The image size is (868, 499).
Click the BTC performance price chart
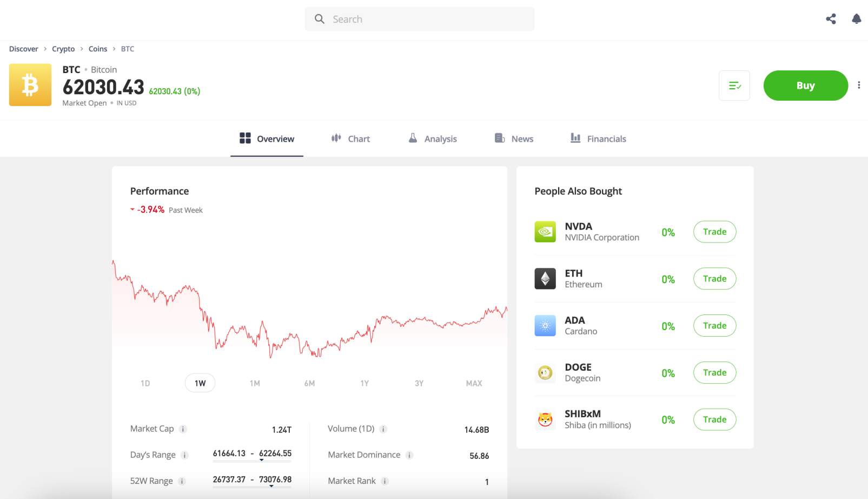tap(309, 308)
